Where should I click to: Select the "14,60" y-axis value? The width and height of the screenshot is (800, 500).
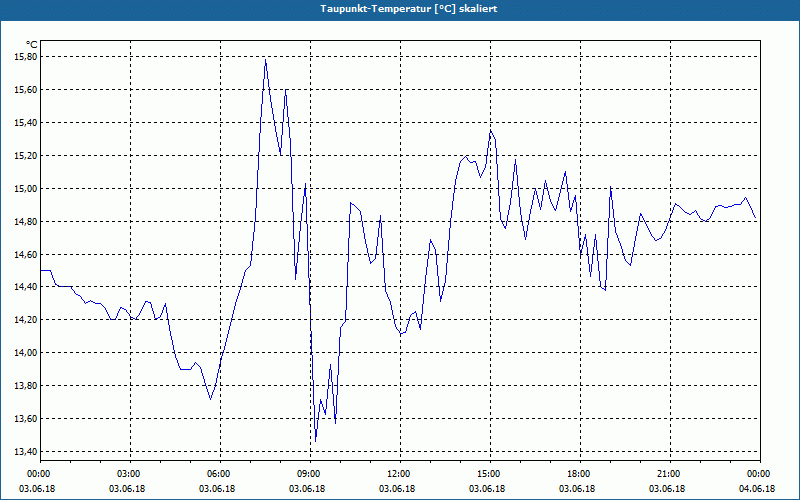(26, 254)
